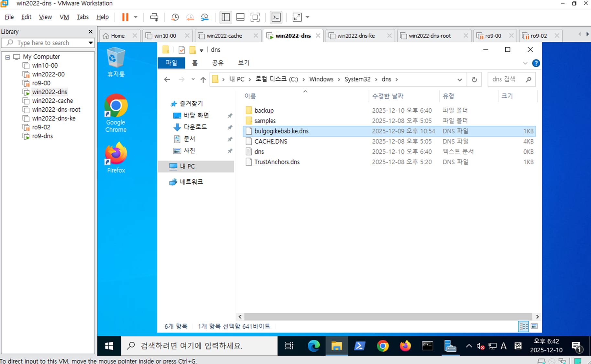Select win2022-cache in library tree
Viewport: 591px width, 364px height.
52,101
